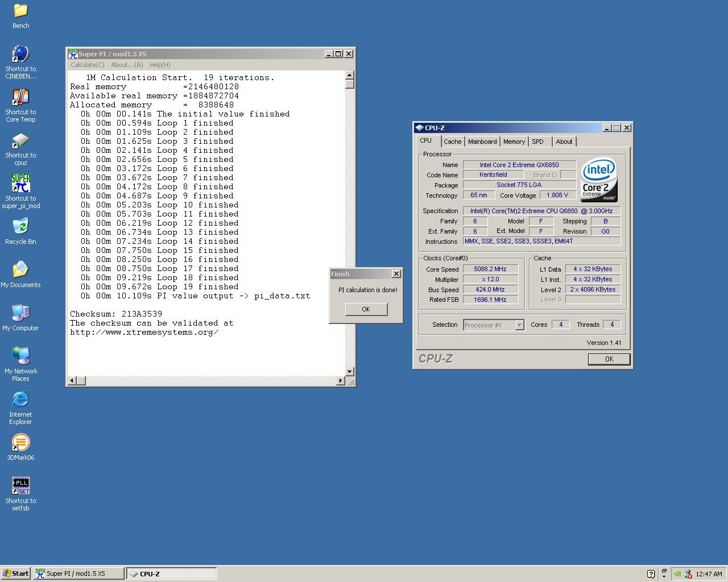
Task: Click the Multiplier value x 12.0
Action: [490, 279]
